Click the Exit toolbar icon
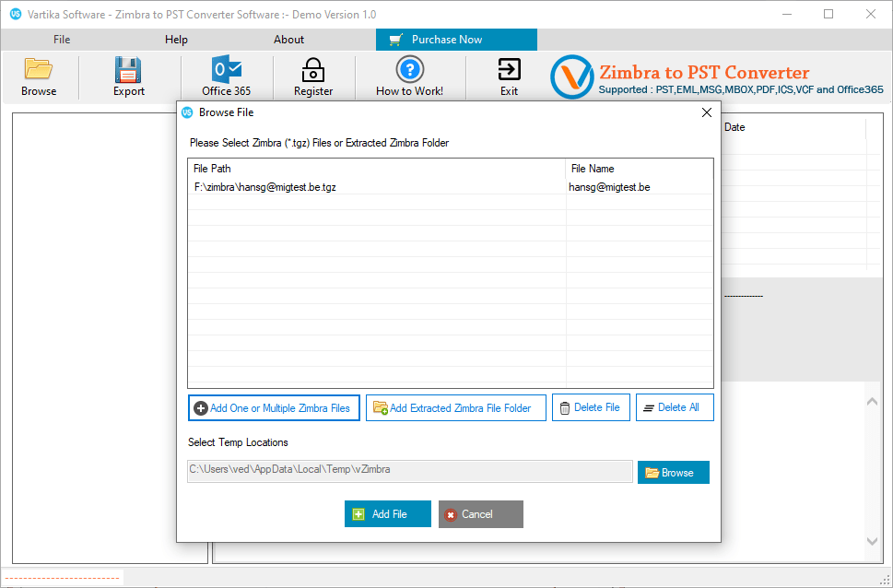893x588 pixels. (x=509, y=69)
